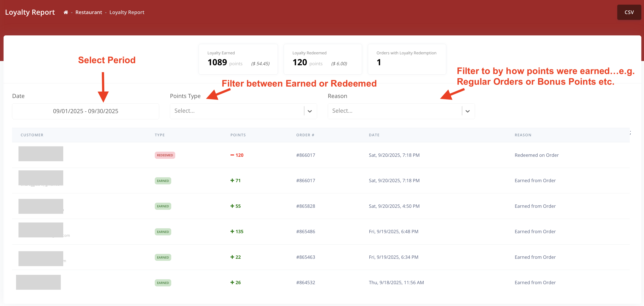Viewport: 644px width, 306px height.
Task: Export report with the CSV button
Action: tap(629, 12)
